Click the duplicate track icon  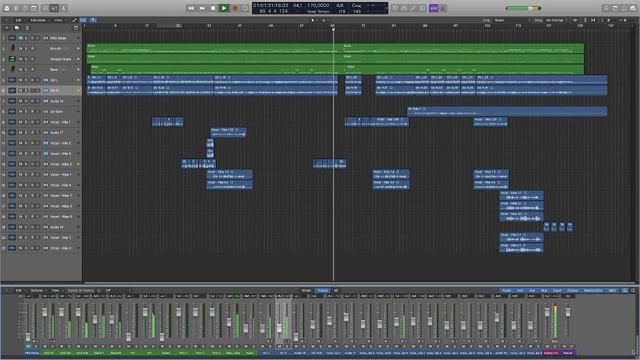coord(17,28)
